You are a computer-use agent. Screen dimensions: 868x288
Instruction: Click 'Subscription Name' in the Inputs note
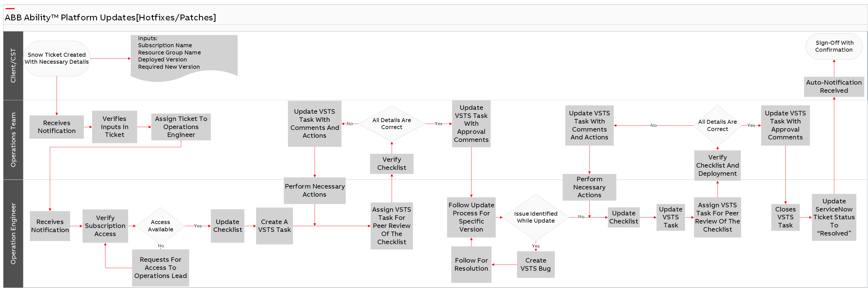[x=165, y=45]
